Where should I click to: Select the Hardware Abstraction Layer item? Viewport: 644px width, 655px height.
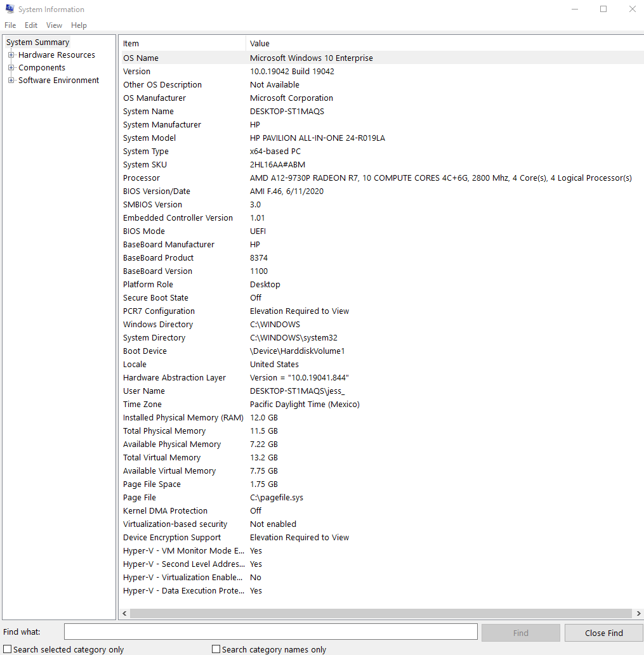[x=174, y=378]
